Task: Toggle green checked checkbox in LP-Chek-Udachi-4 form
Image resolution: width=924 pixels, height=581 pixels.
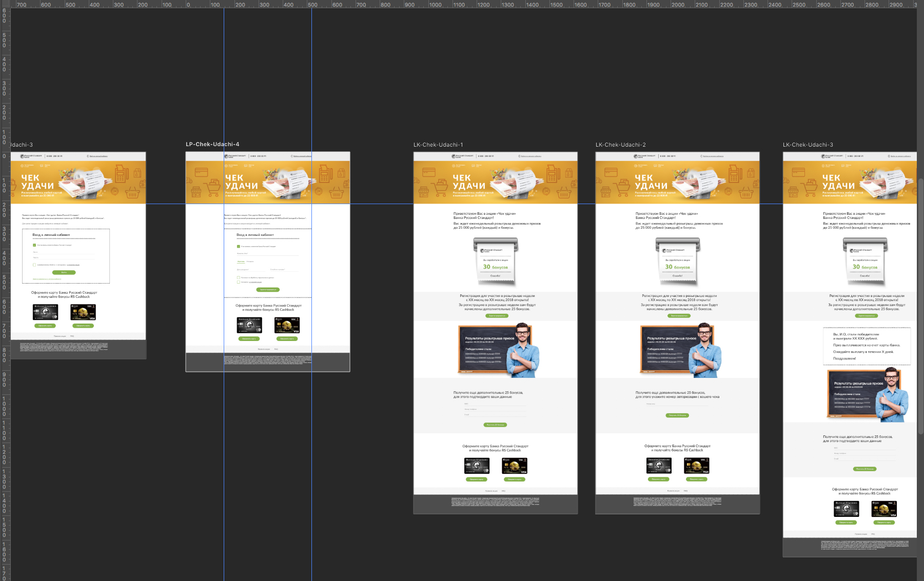Action: tap(238, 246)
